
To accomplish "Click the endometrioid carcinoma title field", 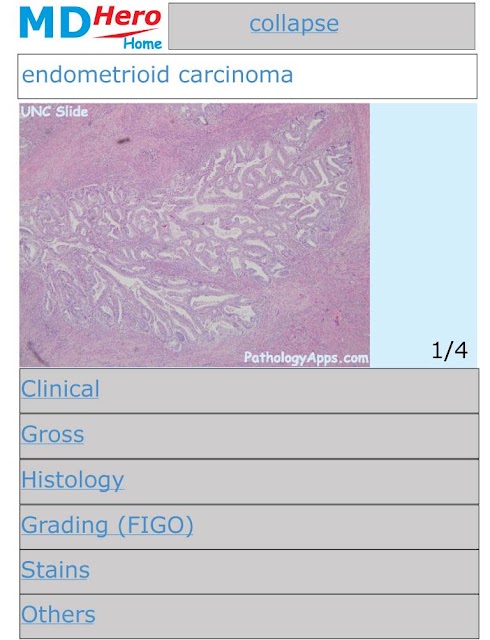I will (x=247, y=76).
